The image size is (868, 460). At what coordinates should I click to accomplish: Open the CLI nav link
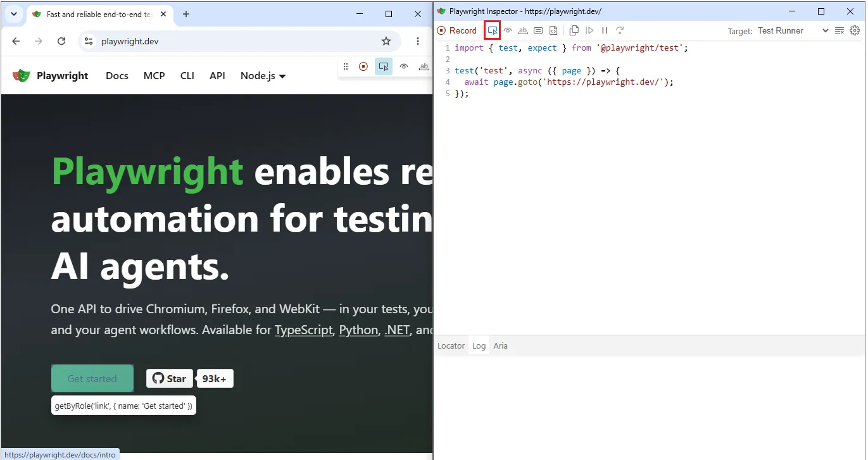pyautogui.click(x=187, y=76)
